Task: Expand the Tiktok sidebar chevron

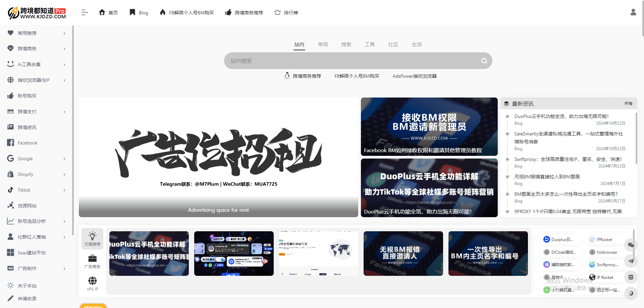Action: pos(64,190)
